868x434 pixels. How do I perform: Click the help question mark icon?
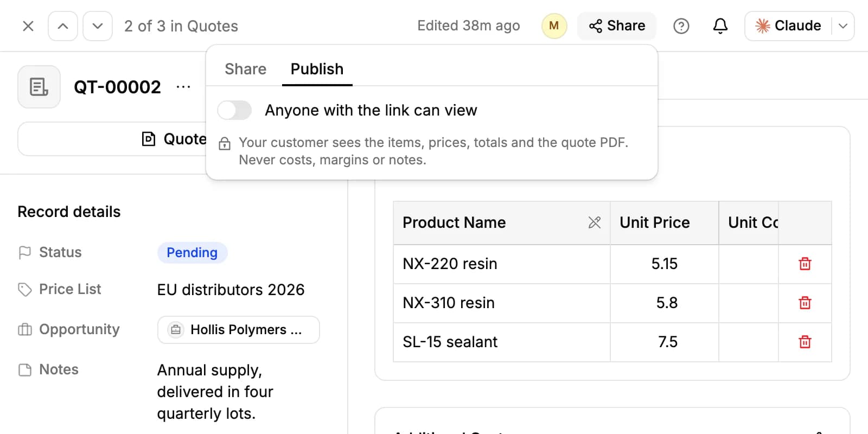pos(681,26)
